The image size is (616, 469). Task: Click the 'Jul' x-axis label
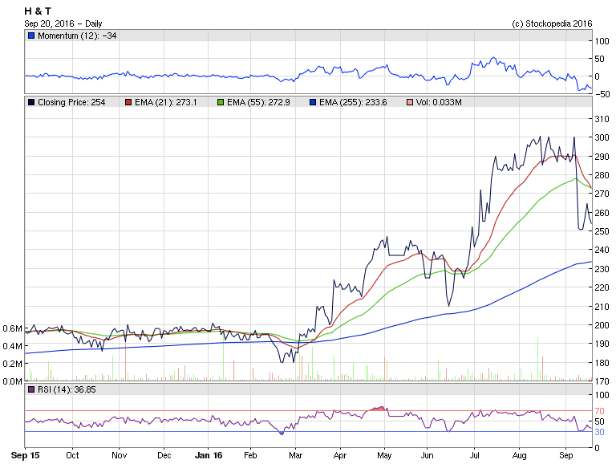pos(475,455)
